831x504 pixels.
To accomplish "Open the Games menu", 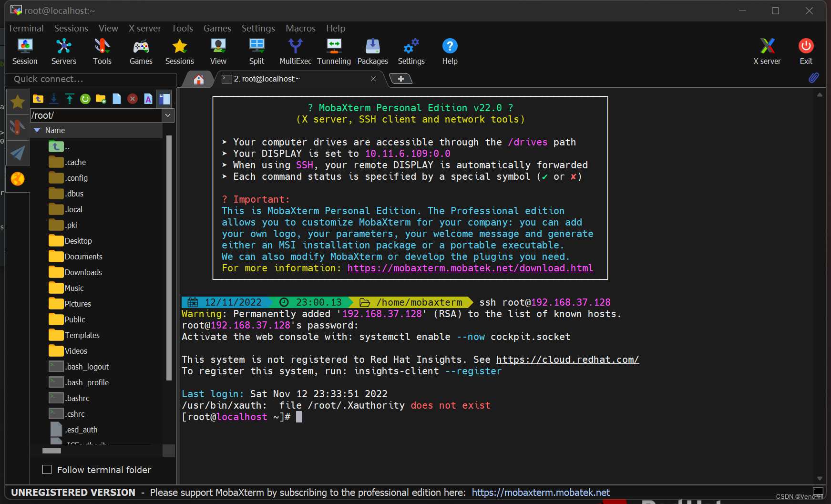I will pos(217,28).
